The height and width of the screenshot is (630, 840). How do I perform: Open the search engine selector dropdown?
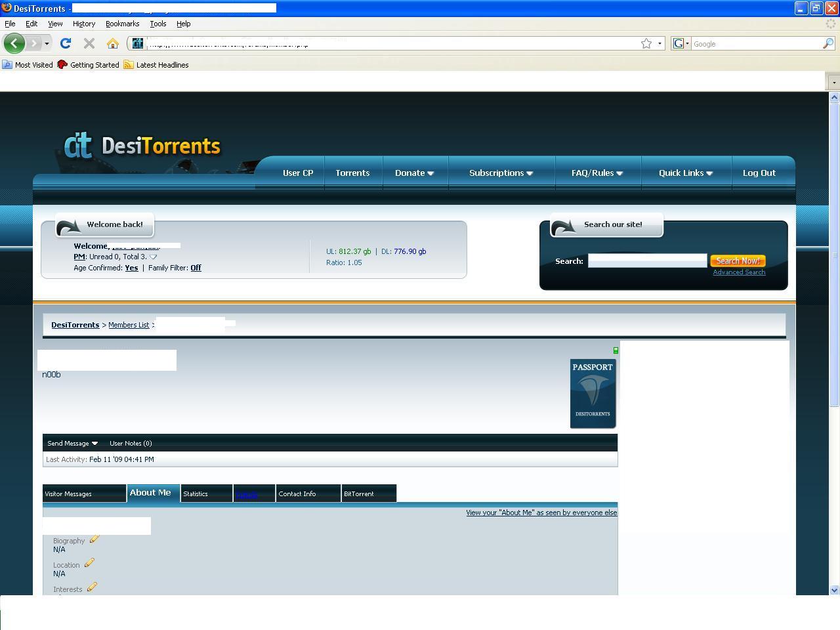(x=687, y=43)
